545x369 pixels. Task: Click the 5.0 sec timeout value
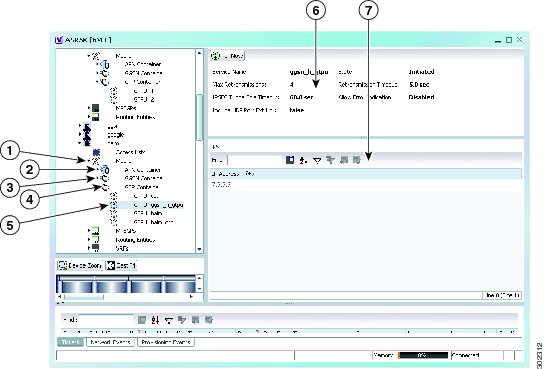[419, 84]
